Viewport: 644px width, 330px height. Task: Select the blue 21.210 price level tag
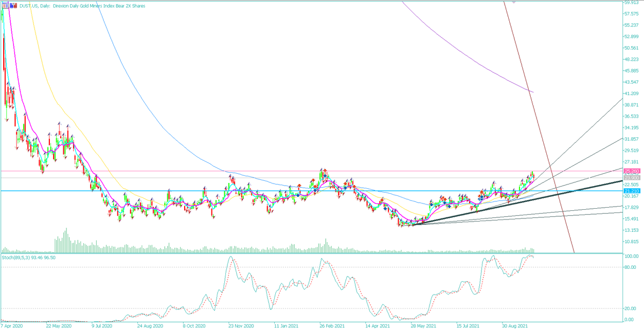pyautogui.click(x=632, y=190)
